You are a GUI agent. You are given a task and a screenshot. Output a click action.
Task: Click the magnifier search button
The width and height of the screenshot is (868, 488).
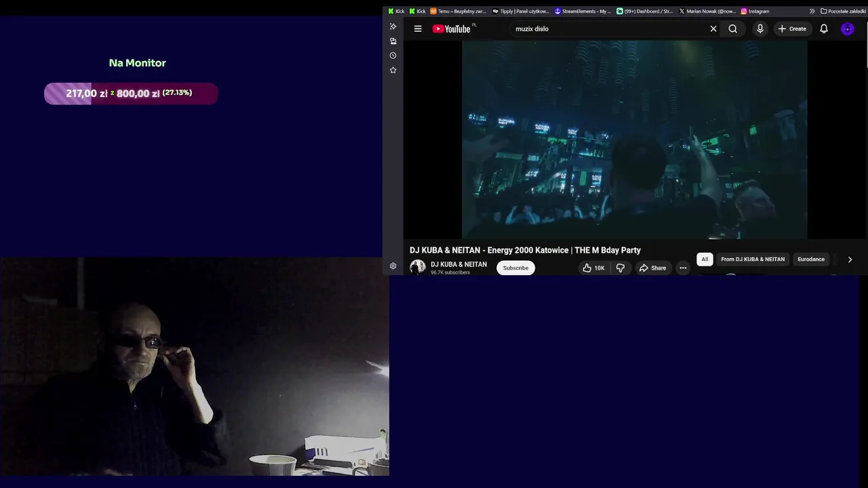(733, 28)
